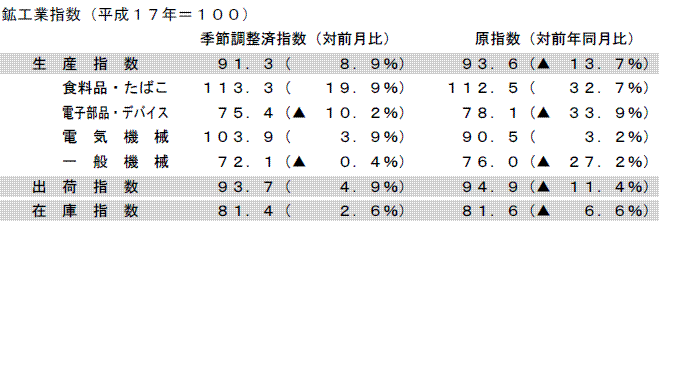
Task: Click the black triangle beside 13.7%
Action: [543, 64]
